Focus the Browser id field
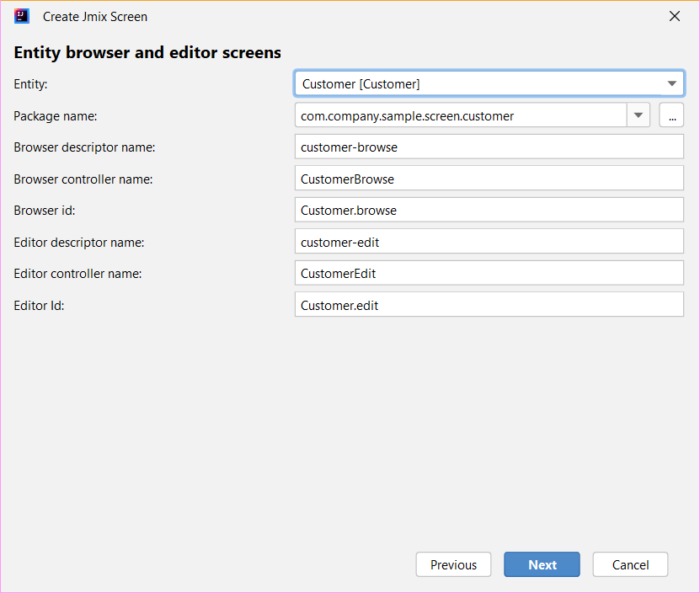700x593 pixels. [x=489, y=210]
